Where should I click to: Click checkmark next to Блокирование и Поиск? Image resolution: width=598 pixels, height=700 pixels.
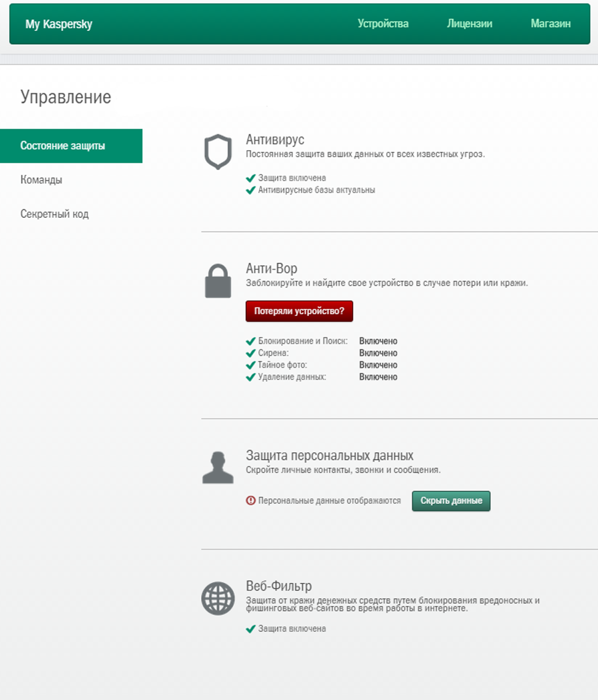251,341
